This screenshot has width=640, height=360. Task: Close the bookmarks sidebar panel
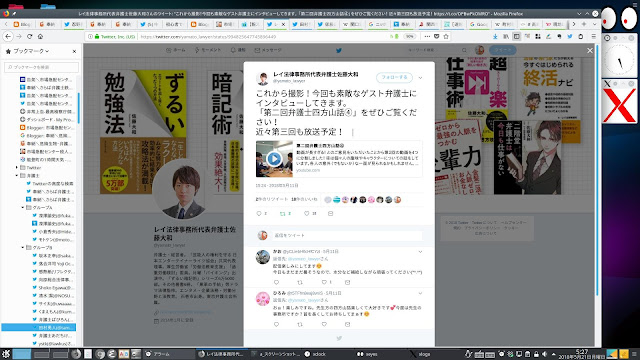coord(74,51)
